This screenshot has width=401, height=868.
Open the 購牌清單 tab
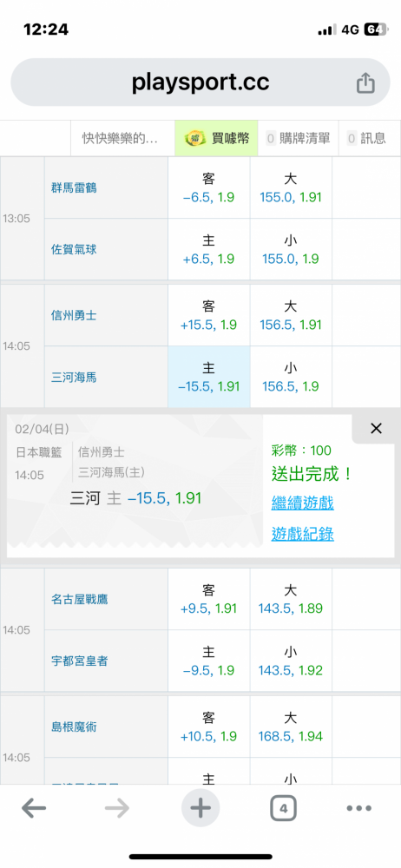299,138
